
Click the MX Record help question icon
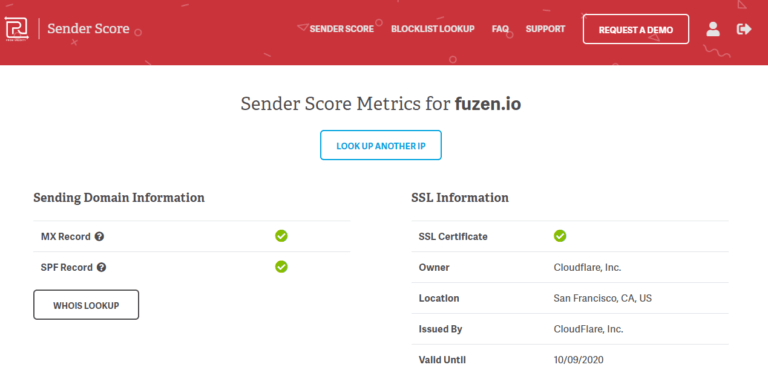(x=99, y=237)
